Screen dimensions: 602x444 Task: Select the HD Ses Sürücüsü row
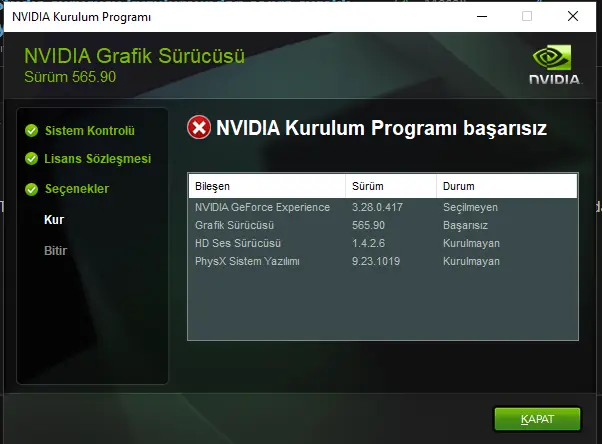pos(383,244)
